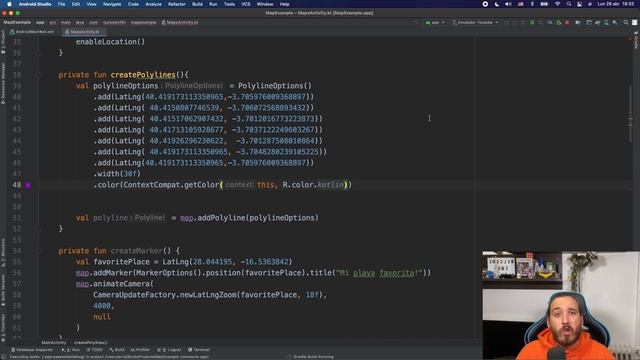Open the Android Studio application menu
This screenshot has height=360, width=640.
click(x=35, y=4)
